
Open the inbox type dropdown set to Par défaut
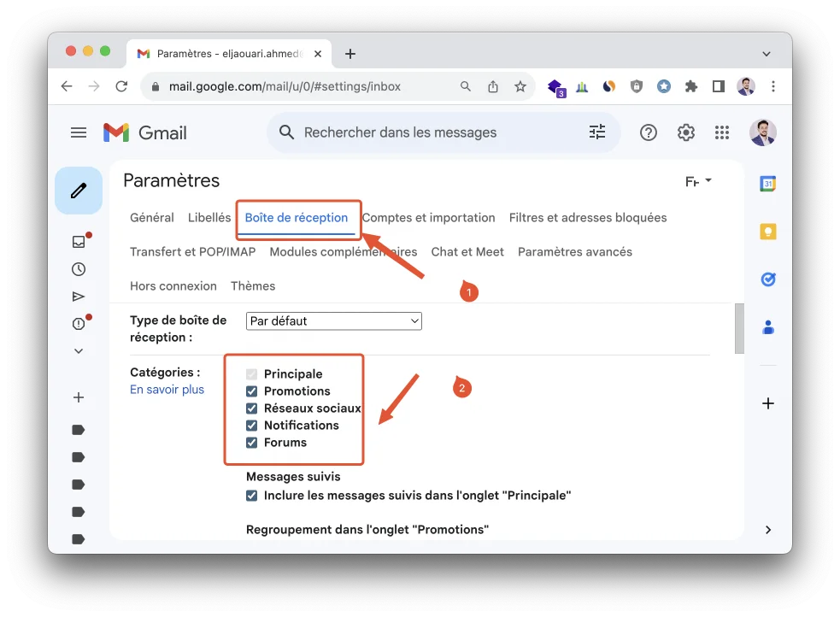point(333,320)
